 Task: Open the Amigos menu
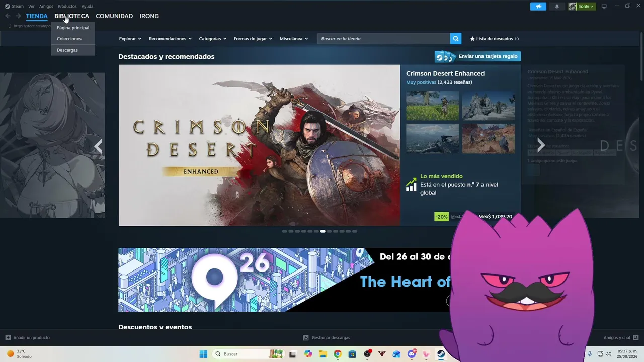46,6
